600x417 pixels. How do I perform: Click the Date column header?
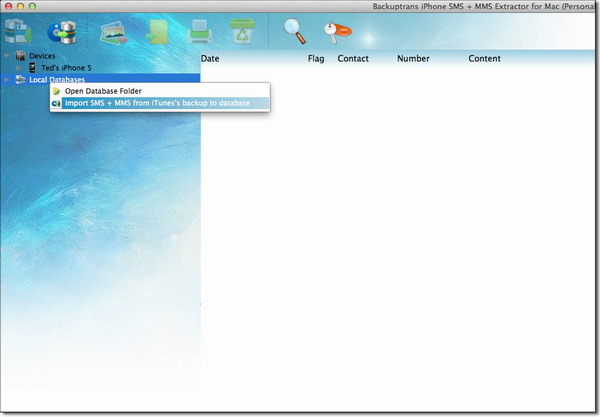pyautogui.click(x=210, y=59)
